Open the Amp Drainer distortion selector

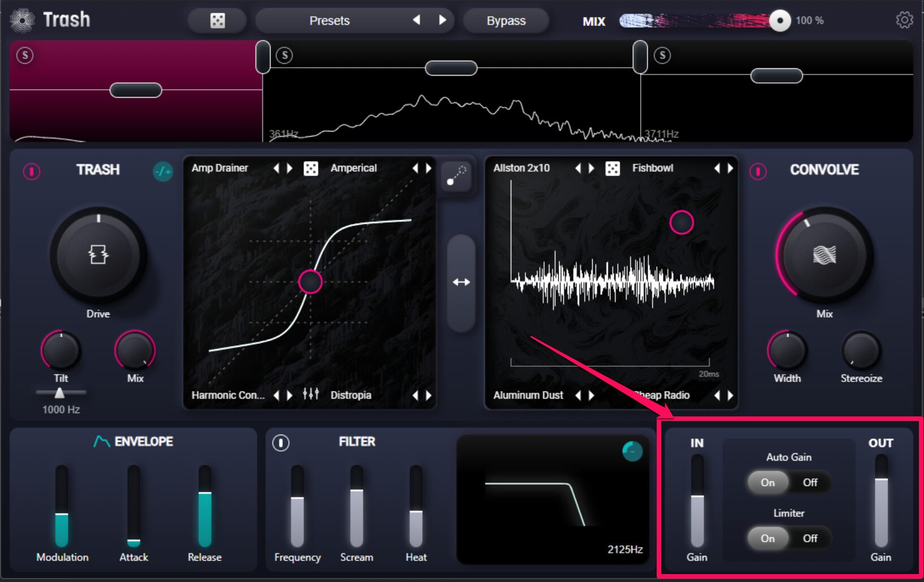[x=220, y=168]
